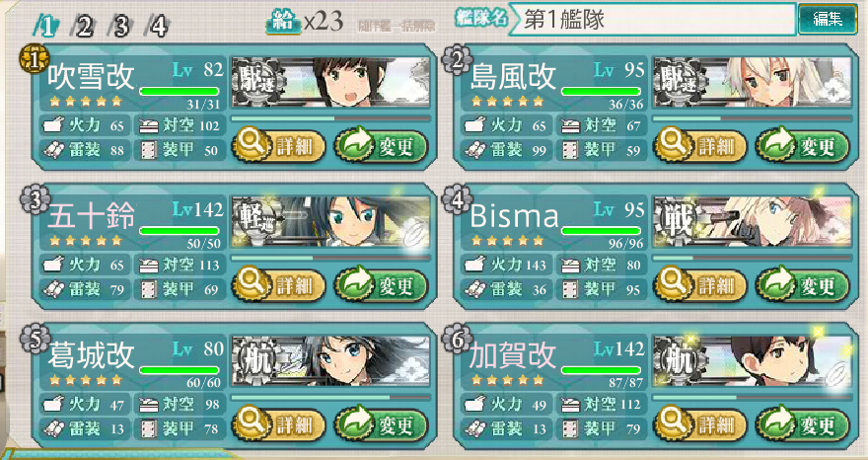This screenshot has height=460, width=868.
Task: Click the flagship number 1 gold badge
Action: pos(35,59)
